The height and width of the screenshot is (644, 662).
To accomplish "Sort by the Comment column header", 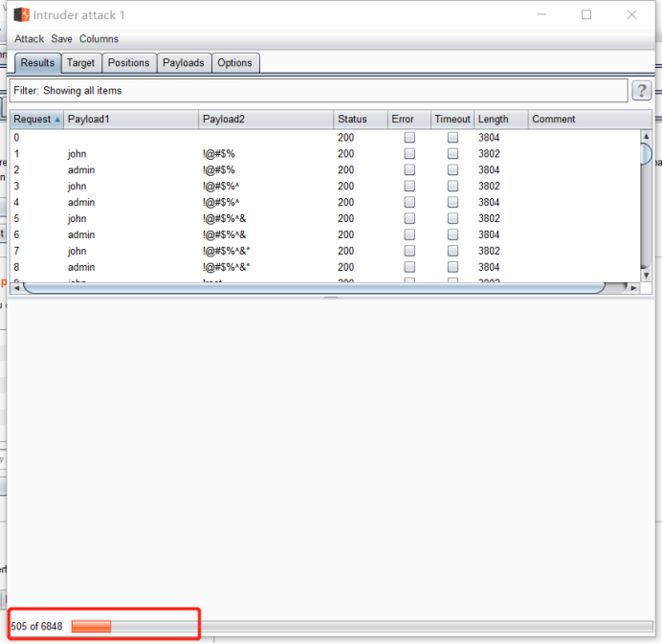I will point(590,119).
